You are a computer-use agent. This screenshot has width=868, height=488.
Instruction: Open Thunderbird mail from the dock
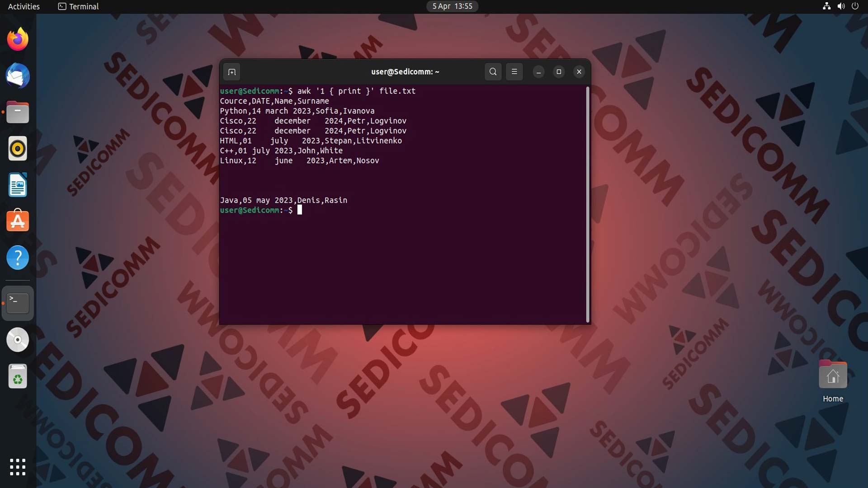(x=18, y=75)
